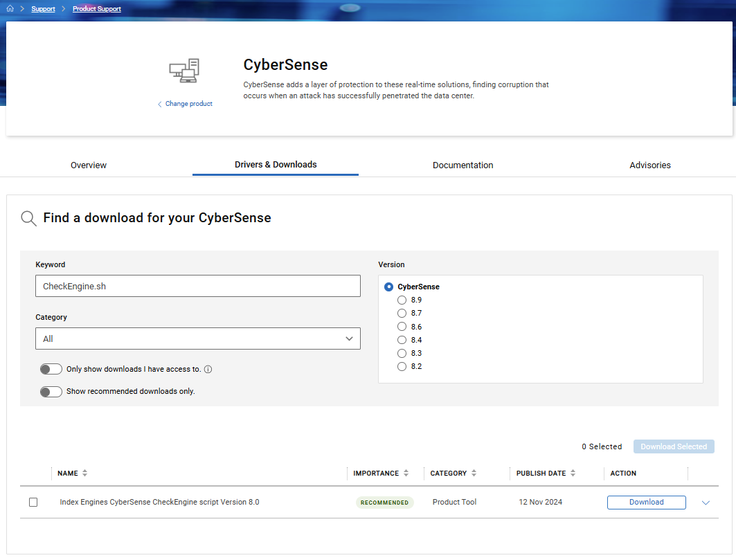736x560 pixels.
Task: Click the magnifying glass search icon
Action: (x=28, y=218)
